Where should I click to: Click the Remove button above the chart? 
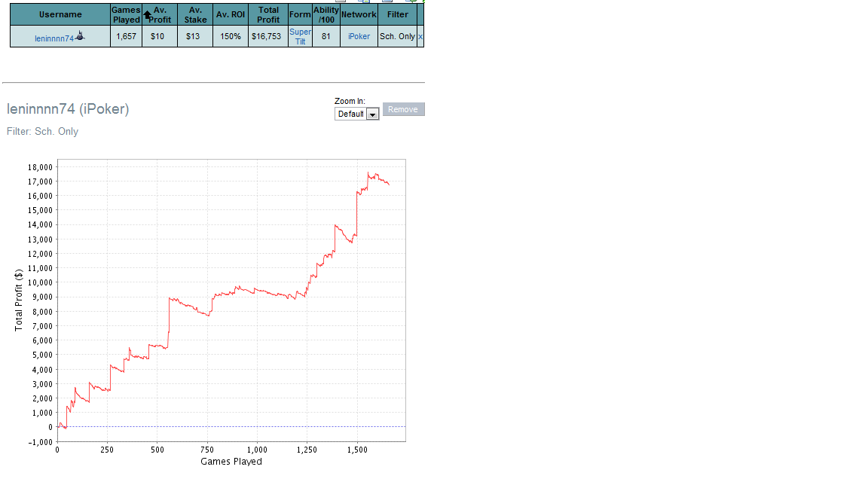[404, 109]
